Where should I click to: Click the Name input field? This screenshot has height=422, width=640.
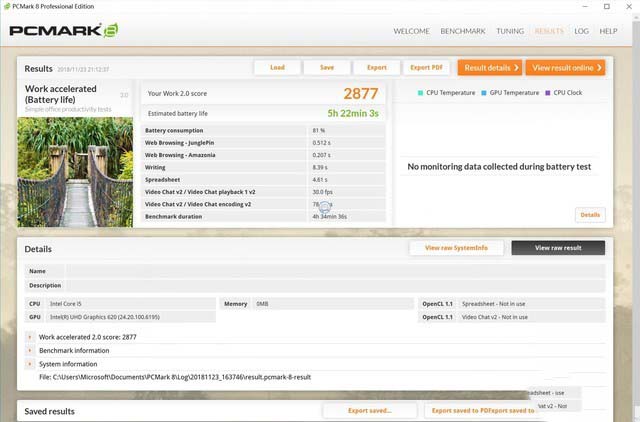point(336,271)
